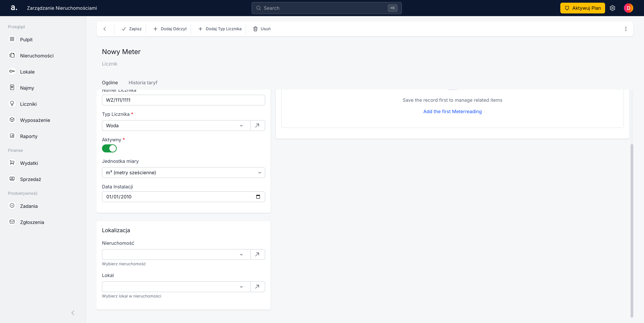Open linked Lokal record arrow
The width and height of the screenshot is (644, 323).
[257, 287]
